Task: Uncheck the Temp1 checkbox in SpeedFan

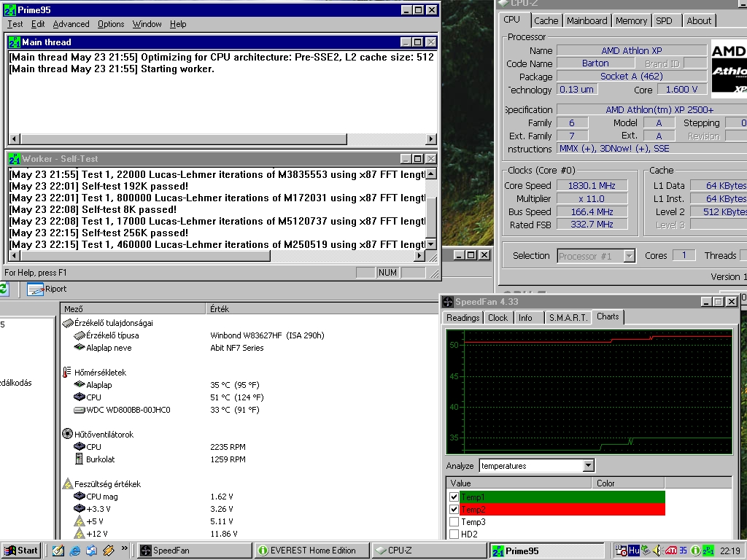Action: pyautogui.click(x=454, y=497)
